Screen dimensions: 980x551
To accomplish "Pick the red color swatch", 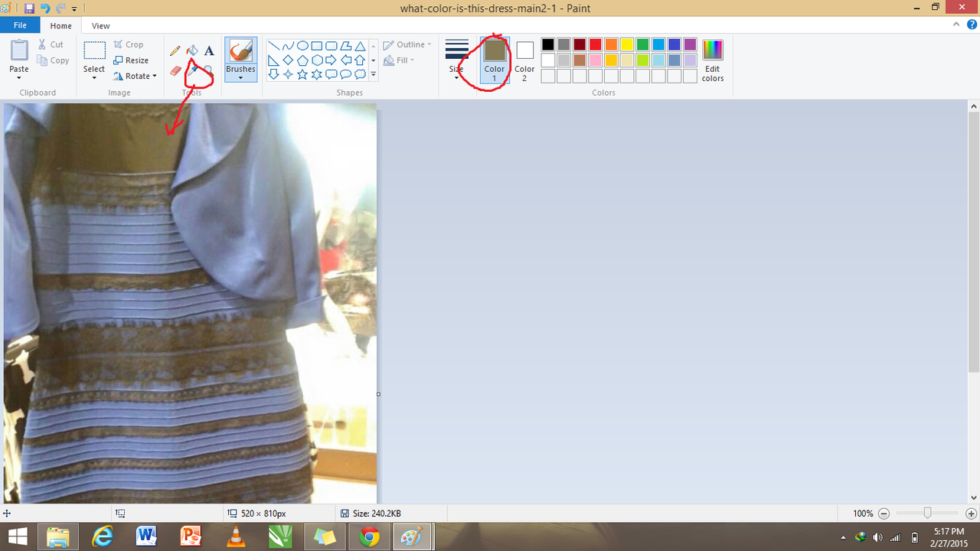I will (595, 44).
